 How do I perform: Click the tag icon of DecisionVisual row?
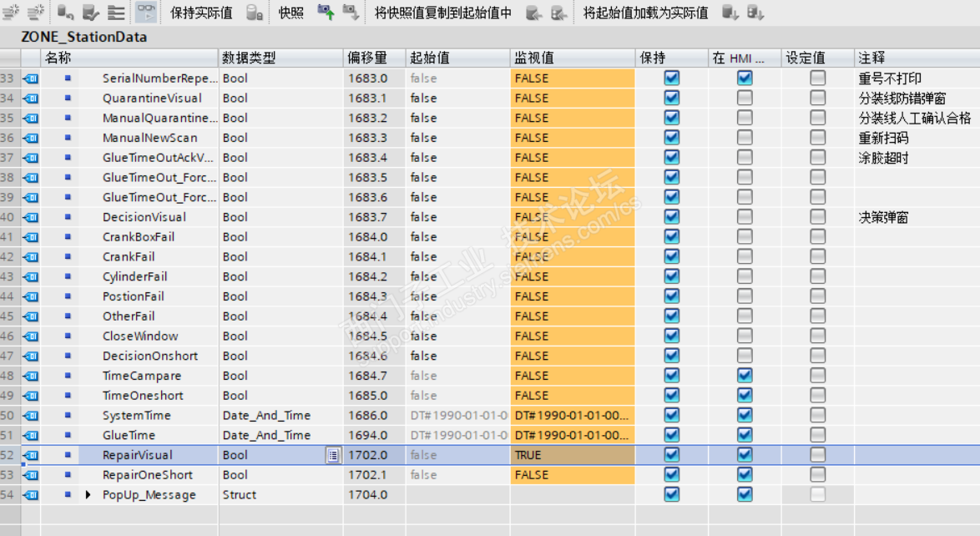tap(31, 217)
